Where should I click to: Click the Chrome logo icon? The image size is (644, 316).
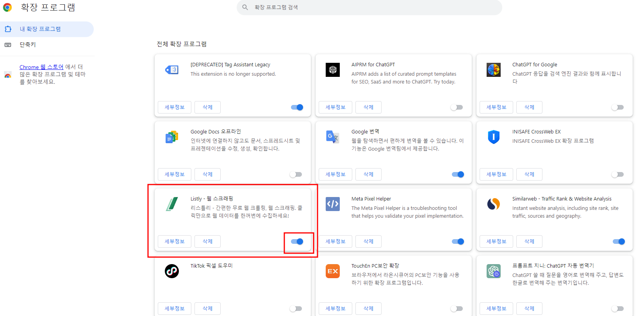(x=7, y=7)
